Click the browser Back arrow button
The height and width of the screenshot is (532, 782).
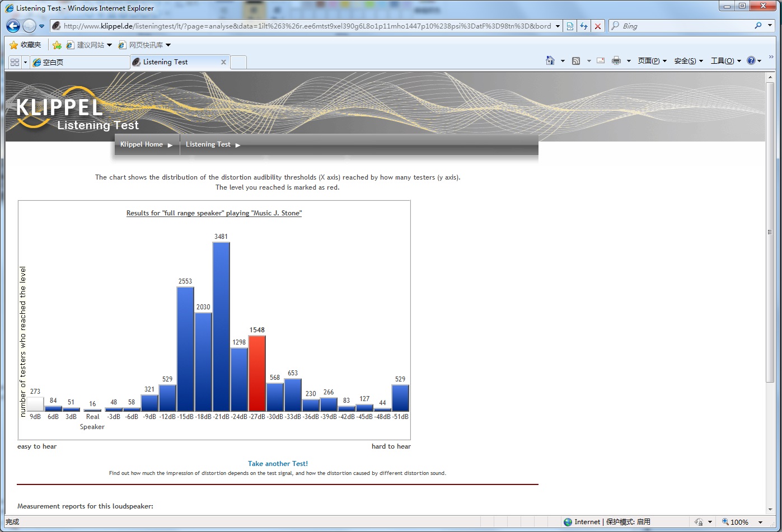coord(13,26)
